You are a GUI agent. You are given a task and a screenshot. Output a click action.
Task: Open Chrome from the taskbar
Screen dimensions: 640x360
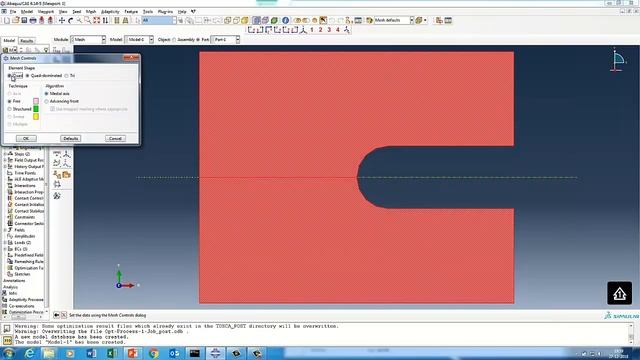click(x=153, y=353)
